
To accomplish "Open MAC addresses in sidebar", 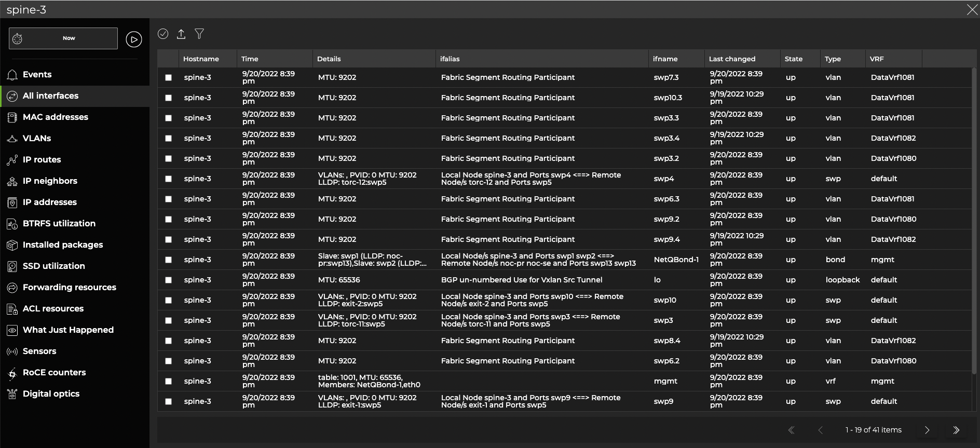I will (x=55, y=117).
